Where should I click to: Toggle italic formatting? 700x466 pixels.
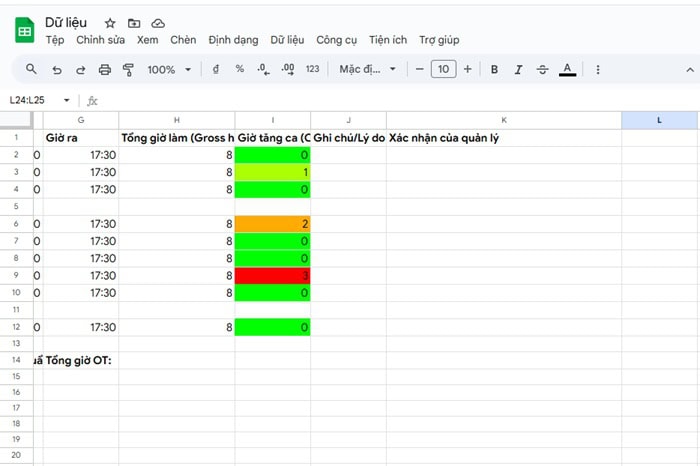tap(518, 70)
